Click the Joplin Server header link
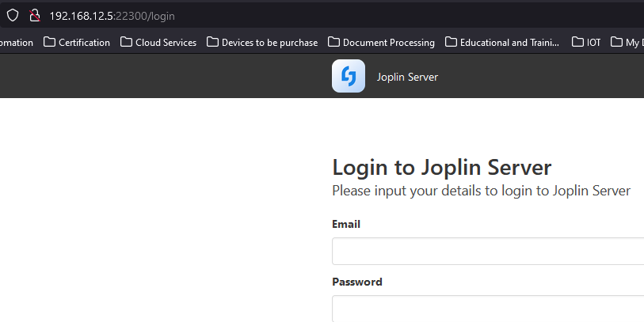Screen dimensions: 644x322 tap(407, 77)
